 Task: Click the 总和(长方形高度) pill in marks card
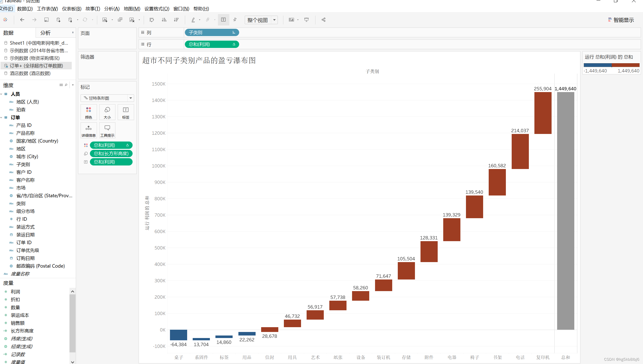click(111, 154)
